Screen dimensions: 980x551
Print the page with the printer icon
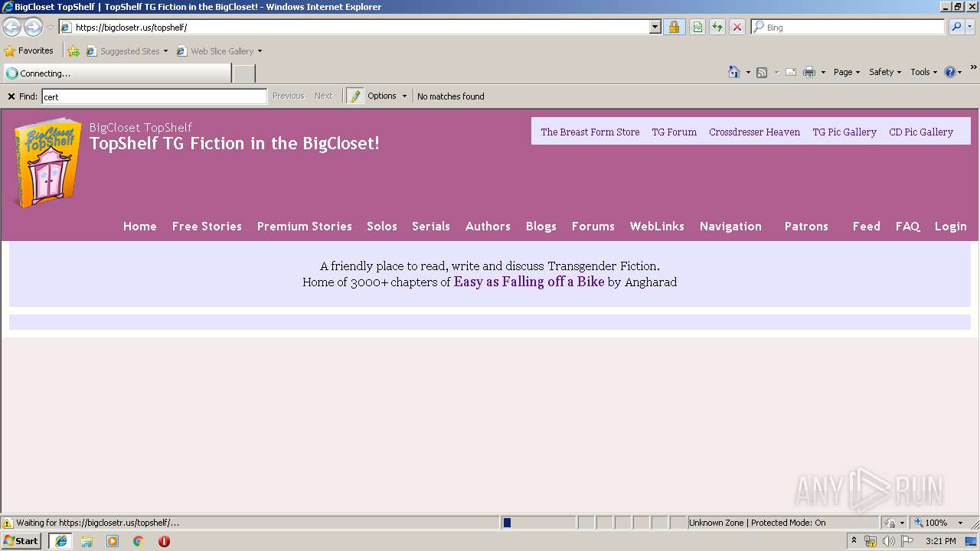(x=809, y=72)
